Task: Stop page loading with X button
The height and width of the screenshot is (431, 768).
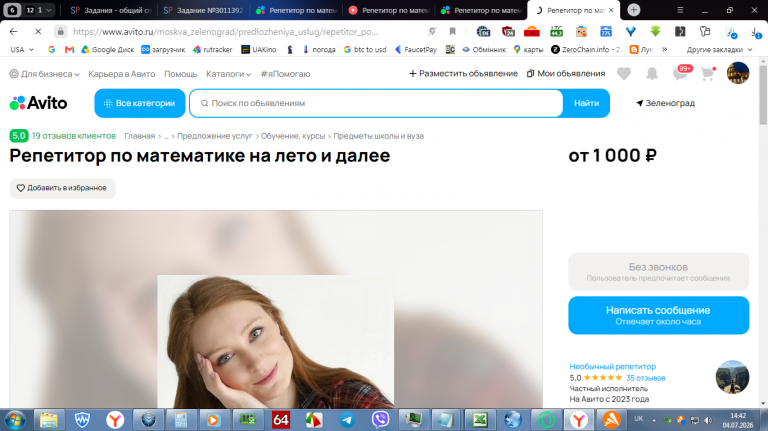Action: 38,31
